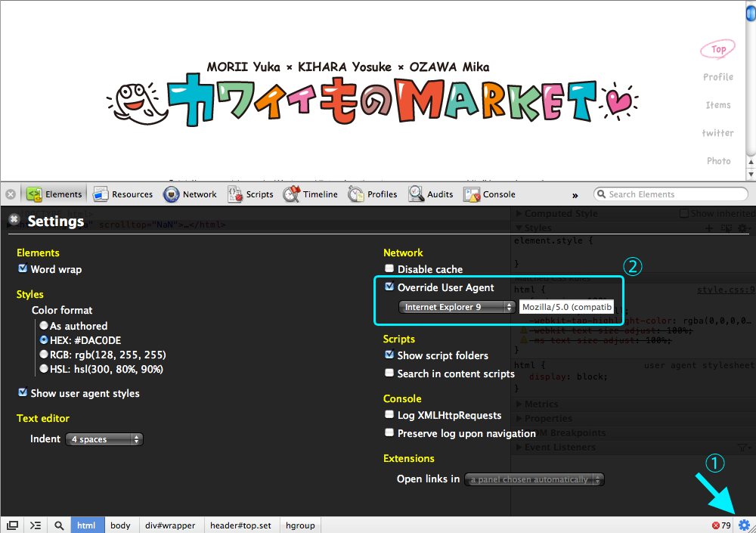
Task: Open the Timeline panel
Action: pyautogui.click(x=310, y=194)
